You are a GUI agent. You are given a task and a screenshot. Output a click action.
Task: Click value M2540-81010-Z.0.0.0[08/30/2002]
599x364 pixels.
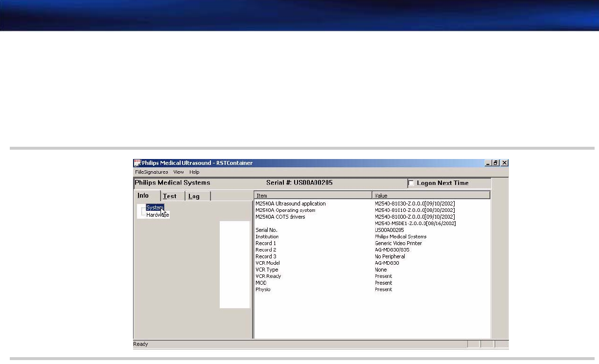415,210
